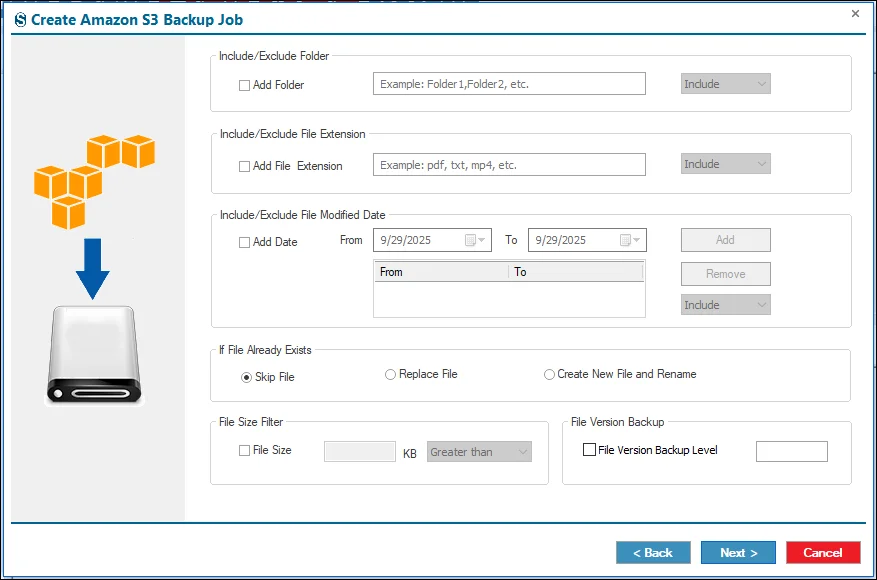Enable the Add Folder checkbox
Image resolution: width=877 pixels, height=580 pixels.
pyautogui.click(x=244, y=86)
